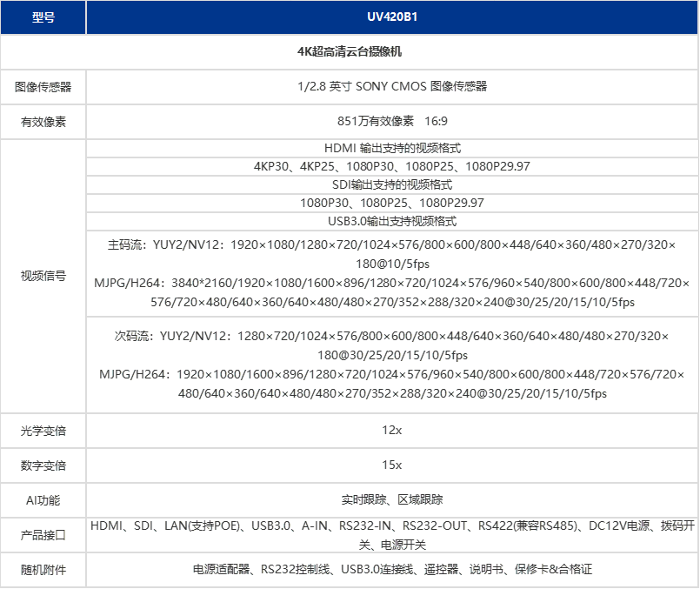The image size is (700, 589).
Task: Select the 图像传感器 label cell
Action: click(x=43, y=87)
